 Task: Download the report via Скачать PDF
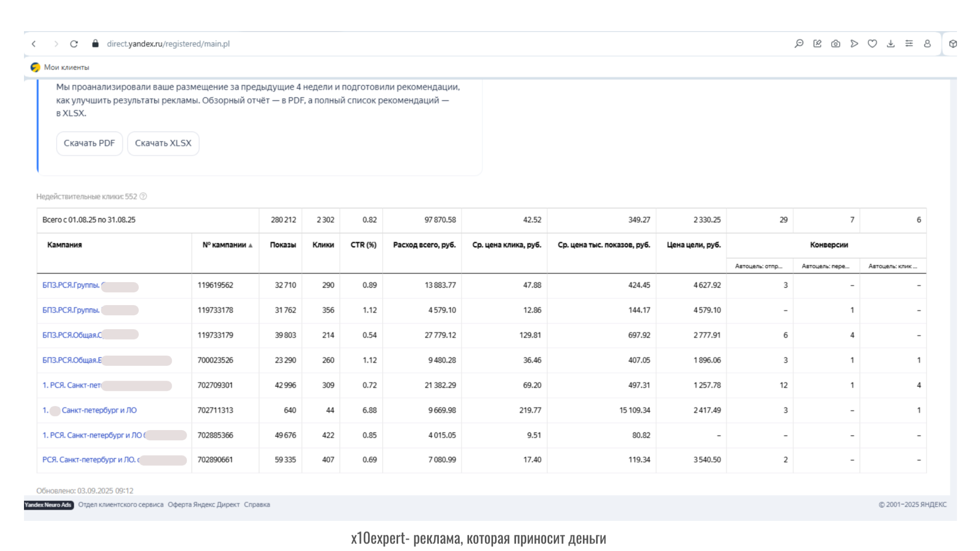click(89, 143)
